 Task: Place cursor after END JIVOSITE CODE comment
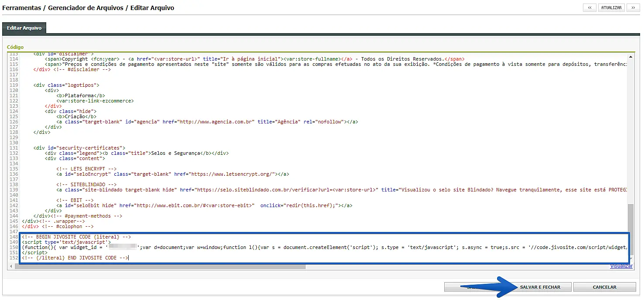coord(129,258)
